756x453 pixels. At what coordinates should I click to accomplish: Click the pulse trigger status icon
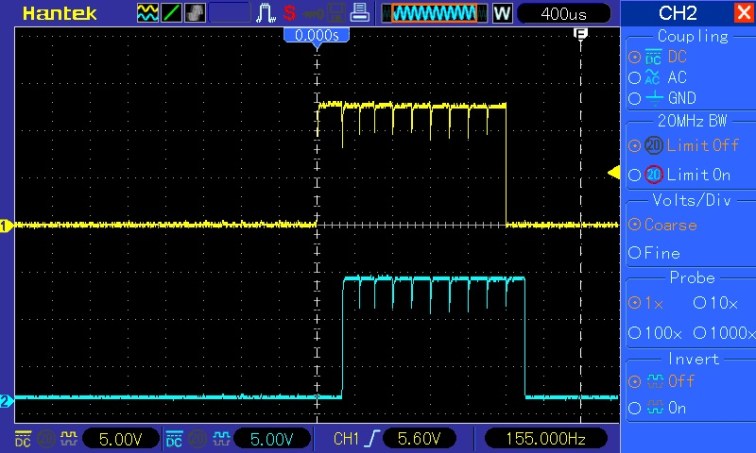click(x=266, y=14)
